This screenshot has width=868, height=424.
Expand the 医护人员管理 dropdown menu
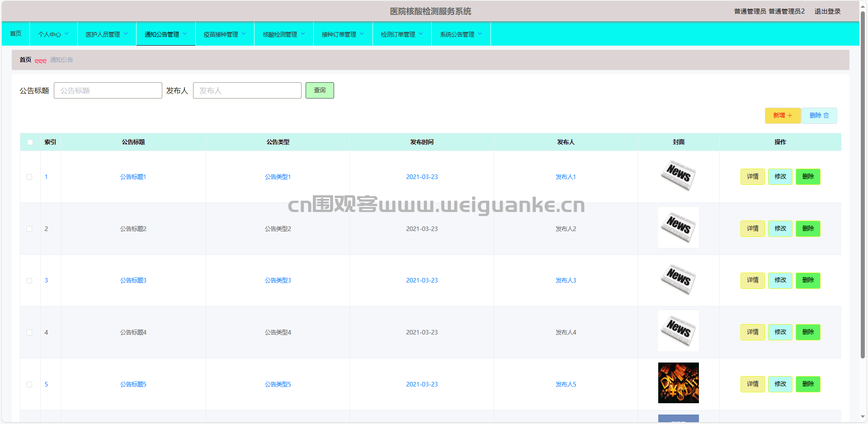click(x=107, y=34)
